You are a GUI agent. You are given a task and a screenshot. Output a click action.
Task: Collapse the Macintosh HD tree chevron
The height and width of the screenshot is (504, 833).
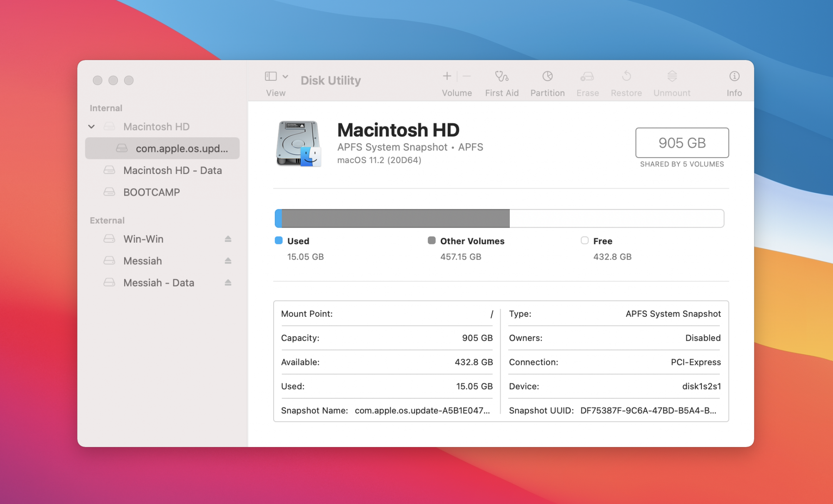coord(92,127)
